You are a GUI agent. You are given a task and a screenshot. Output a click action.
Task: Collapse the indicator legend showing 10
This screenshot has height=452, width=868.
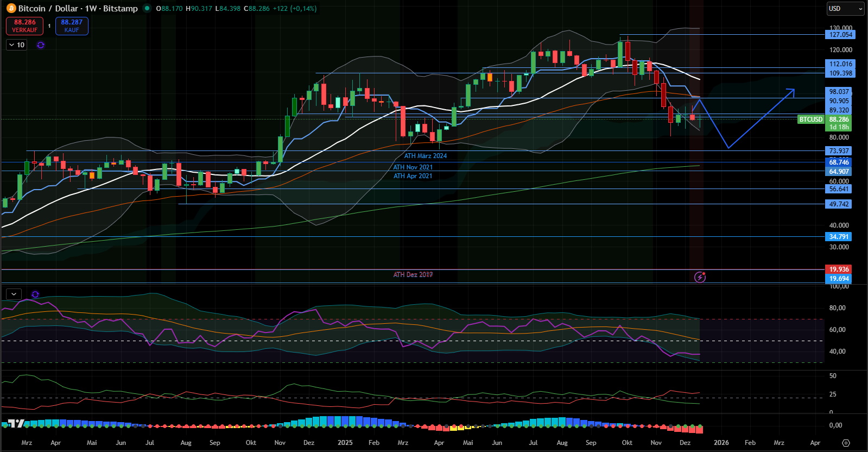11,45
